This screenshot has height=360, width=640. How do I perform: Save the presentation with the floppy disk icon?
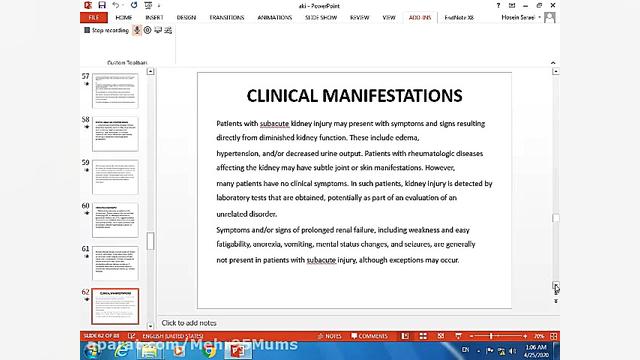102,5
